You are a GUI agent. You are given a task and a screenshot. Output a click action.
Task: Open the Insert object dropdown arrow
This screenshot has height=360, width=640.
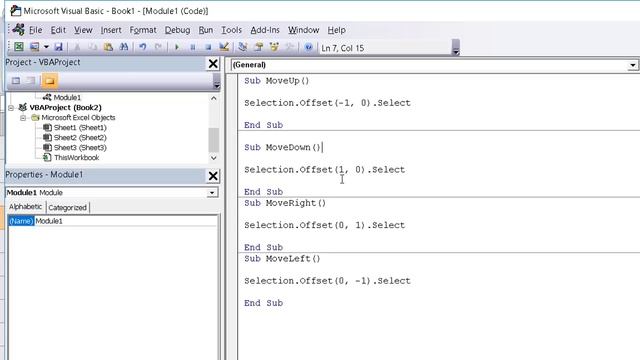point(46,47)
